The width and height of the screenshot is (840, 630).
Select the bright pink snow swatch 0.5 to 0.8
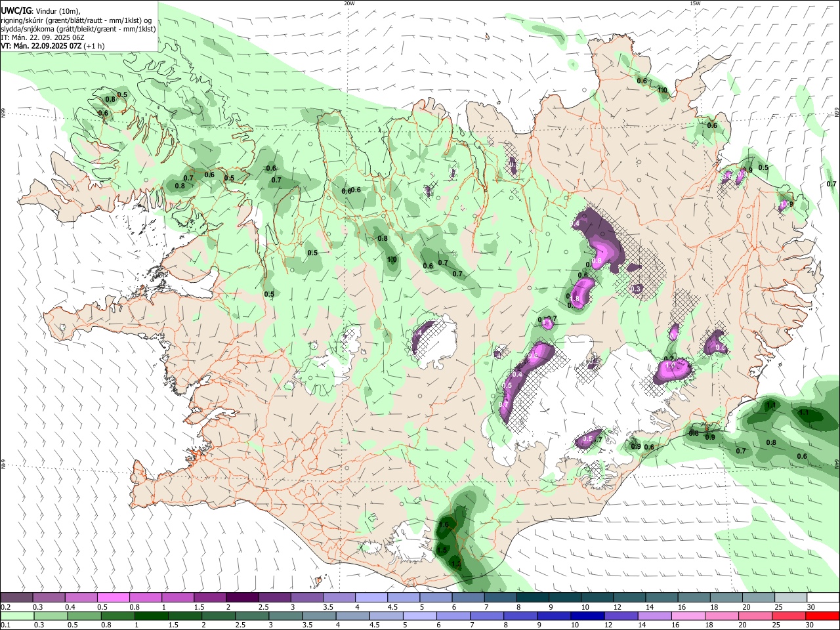[114, 598]
